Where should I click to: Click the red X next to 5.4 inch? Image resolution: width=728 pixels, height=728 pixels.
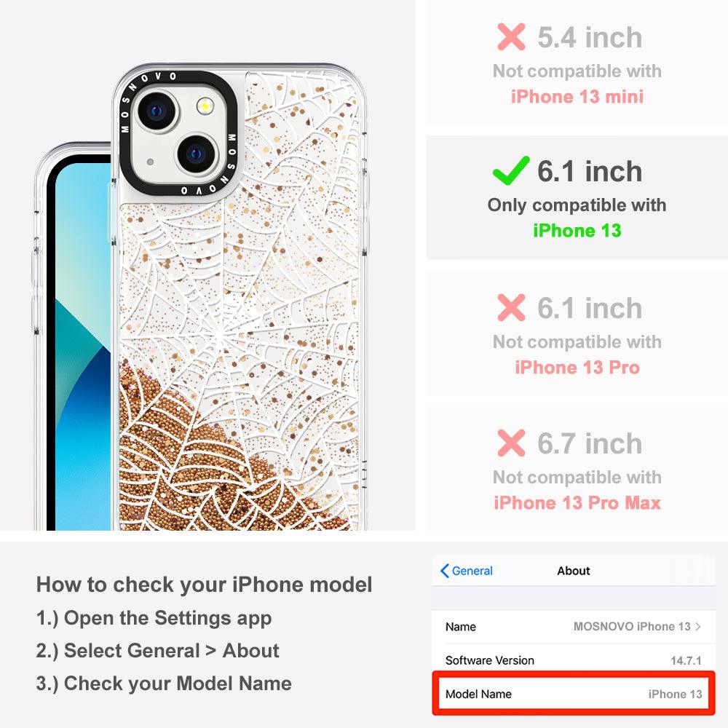tap(511, 36)
